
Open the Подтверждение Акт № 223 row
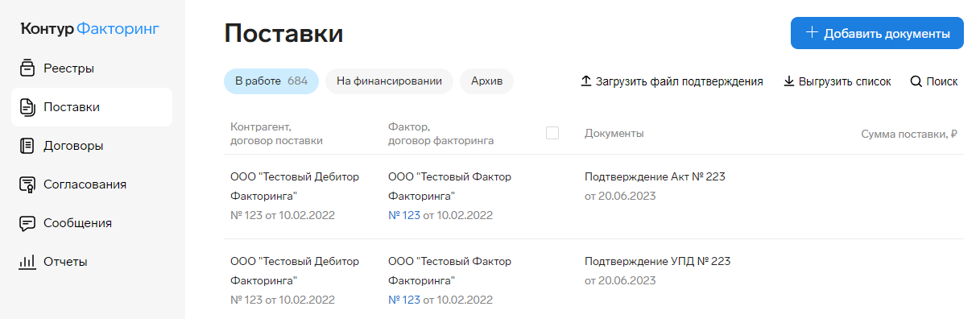point(593,197)
